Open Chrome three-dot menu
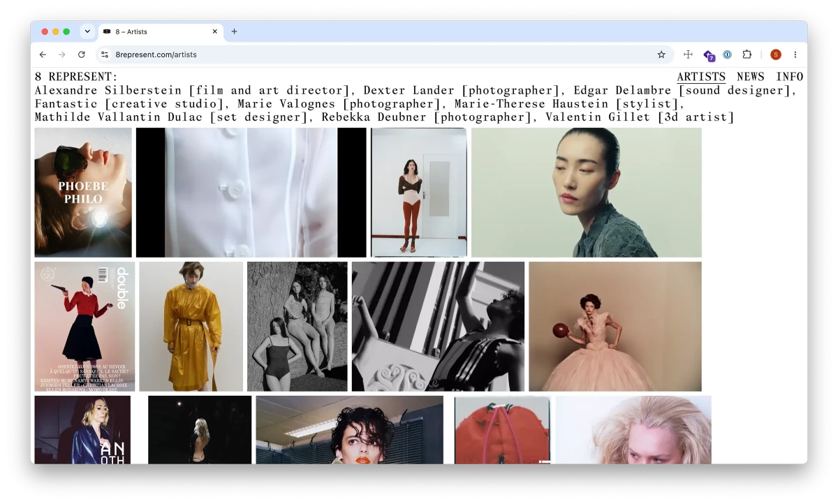The height and width of the screenshot is (504, 838). [795, 54]
